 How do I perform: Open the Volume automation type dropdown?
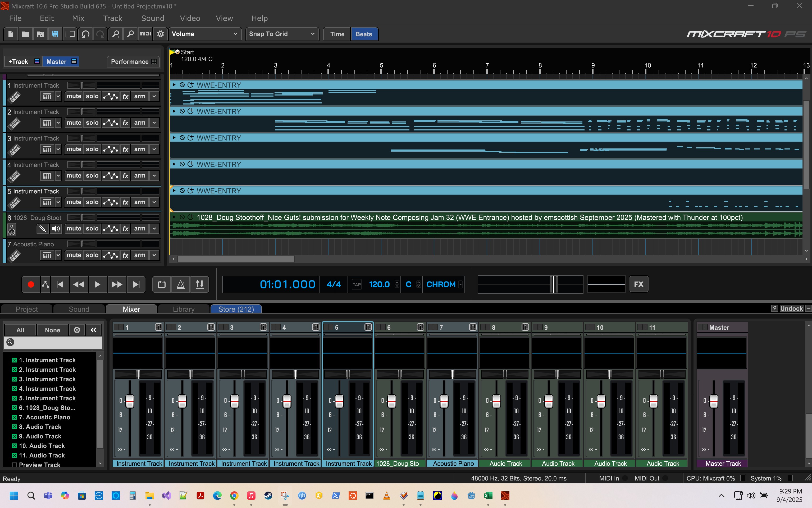tap(204, 34)
